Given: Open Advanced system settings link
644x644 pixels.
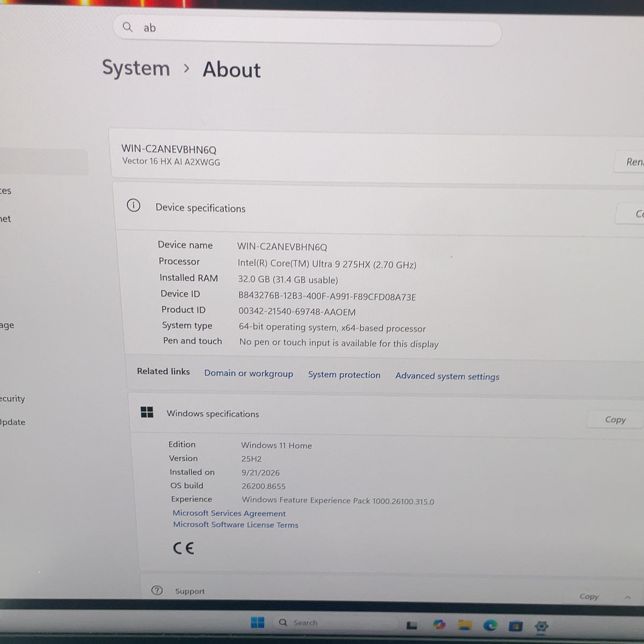Looking at the screenshot, I should tap(447, 376).
